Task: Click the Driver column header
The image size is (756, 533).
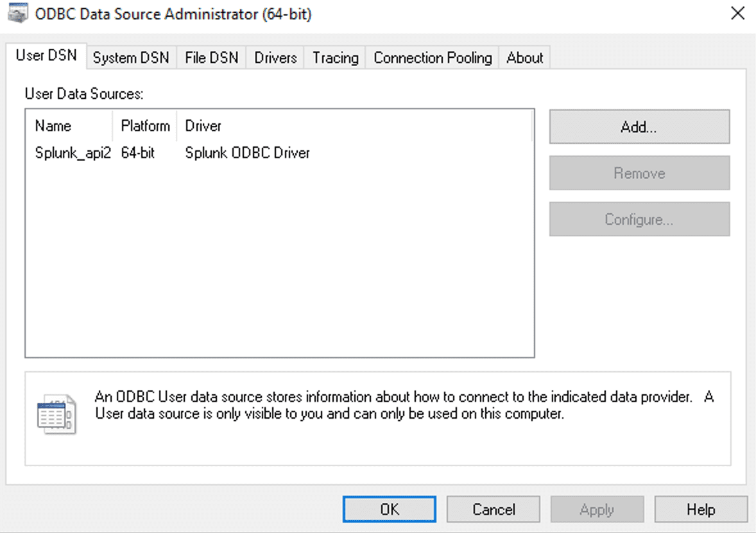Action: [203, 126]
